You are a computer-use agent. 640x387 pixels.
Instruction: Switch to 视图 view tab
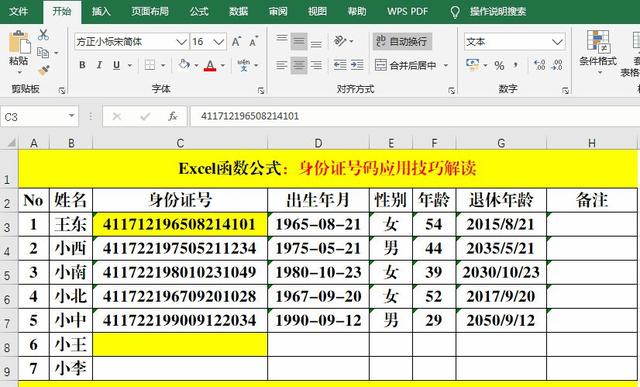318,11
